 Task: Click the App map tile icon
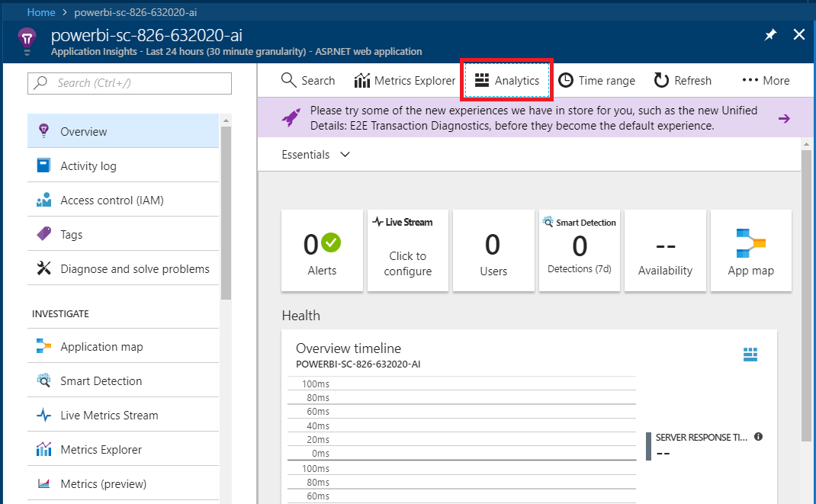click(x=751, y=243)
